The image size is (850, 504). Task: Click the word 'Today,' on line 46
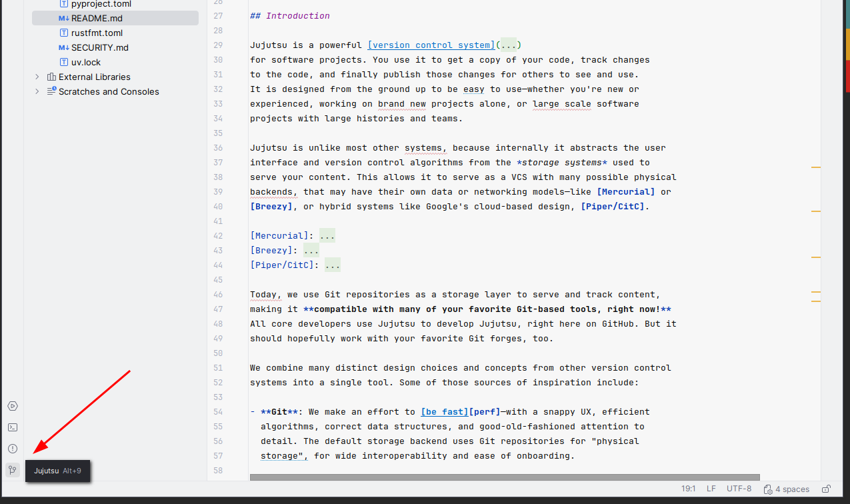coord(266,295)
